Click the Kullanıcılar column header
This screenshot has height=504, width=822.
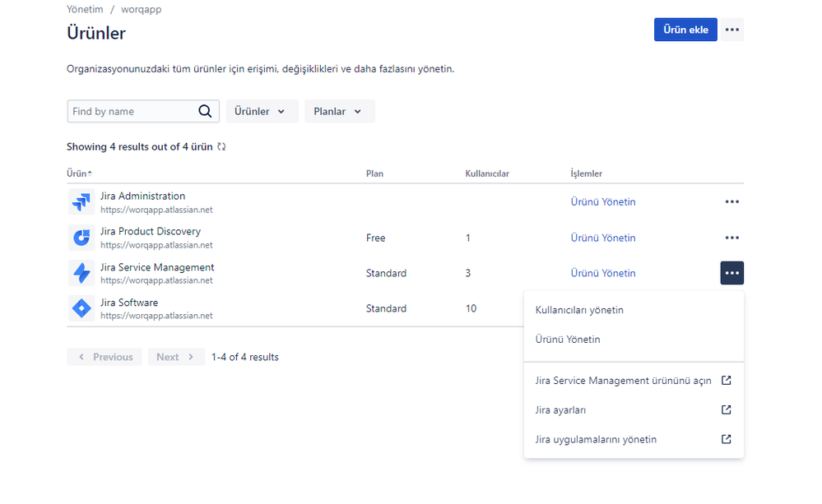coord(487,173)
